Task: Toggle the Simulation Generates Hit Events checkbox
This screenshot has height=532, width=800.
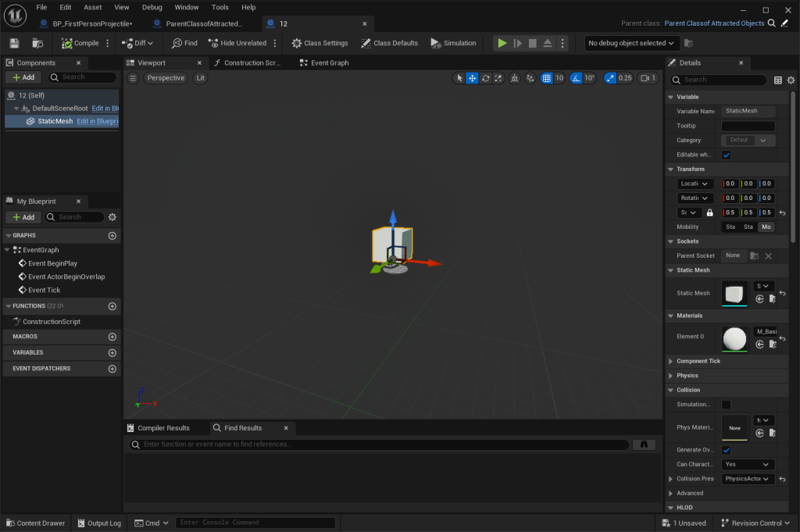Action: point(726,405)
